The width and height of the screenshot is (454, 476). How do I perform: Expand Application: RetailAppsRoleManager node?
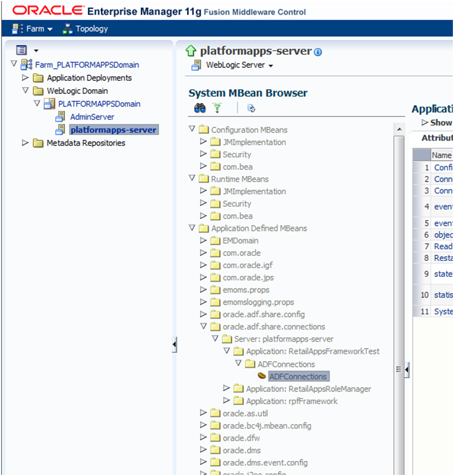[226, 388]
